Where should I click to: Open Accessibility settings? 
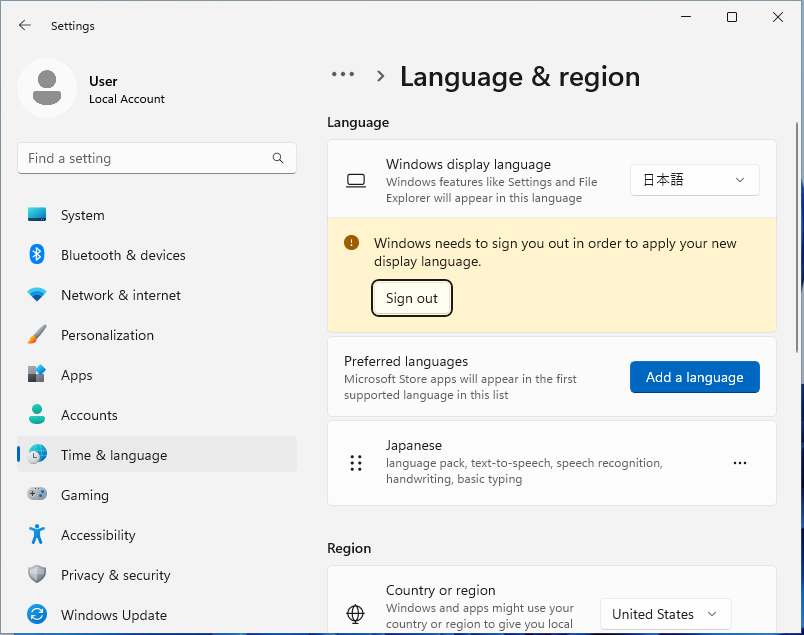(x=157, y=535)
